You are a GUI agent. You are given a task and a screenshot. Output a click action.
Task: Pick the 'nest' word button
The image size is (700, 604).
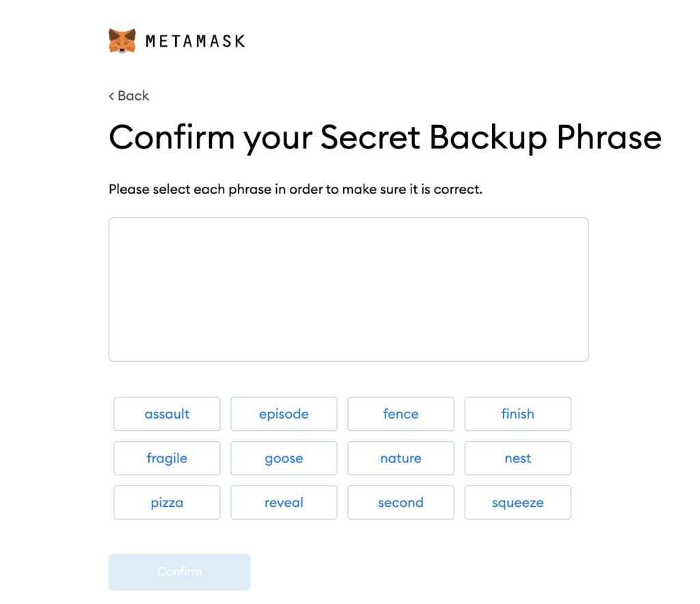[x=517, y=458]
